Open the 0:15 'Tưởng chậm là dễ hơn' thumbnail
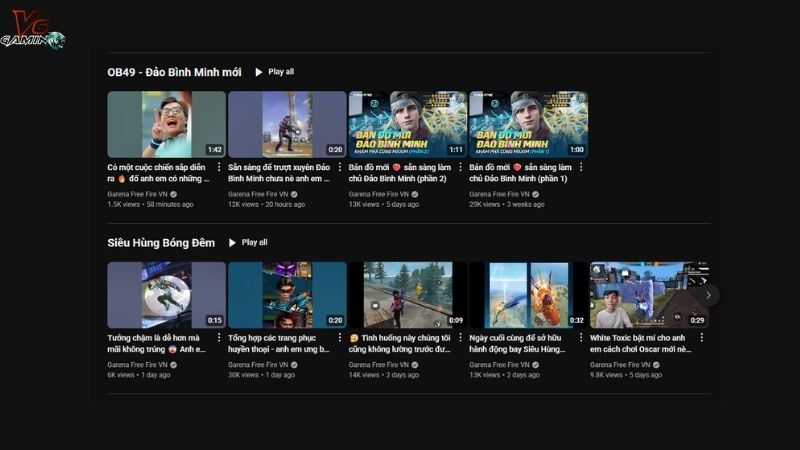The width and height of the screenshot is (800, 450). pyautogui.click(x=166, y=295)
